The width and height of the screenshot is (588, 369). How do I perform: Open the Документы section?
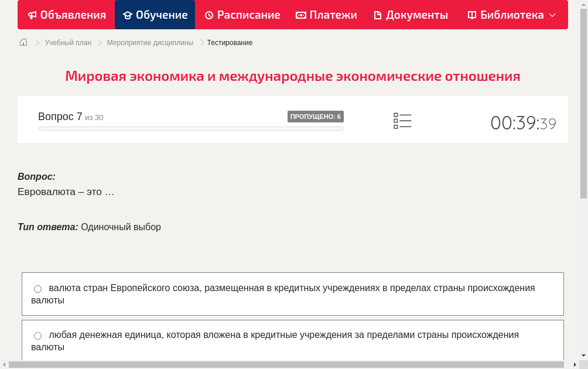click(x=410, y=15)
